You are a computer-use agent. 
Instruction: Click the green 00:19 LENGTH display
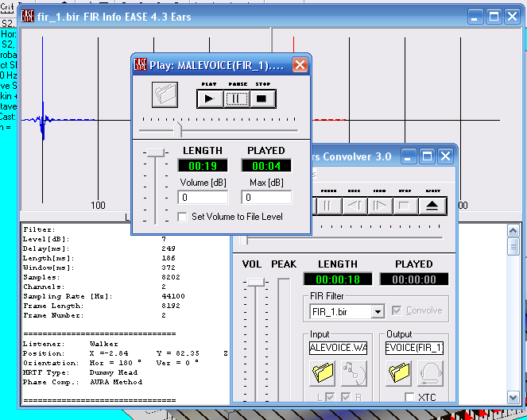(x=203, y=165)
